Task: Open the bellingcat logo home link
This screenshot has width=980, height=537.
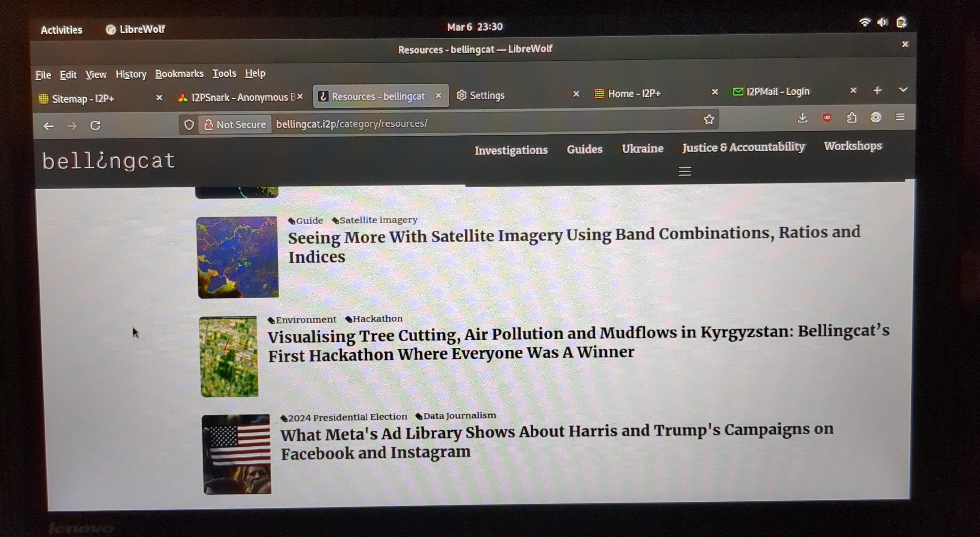Action: [108, 161]
